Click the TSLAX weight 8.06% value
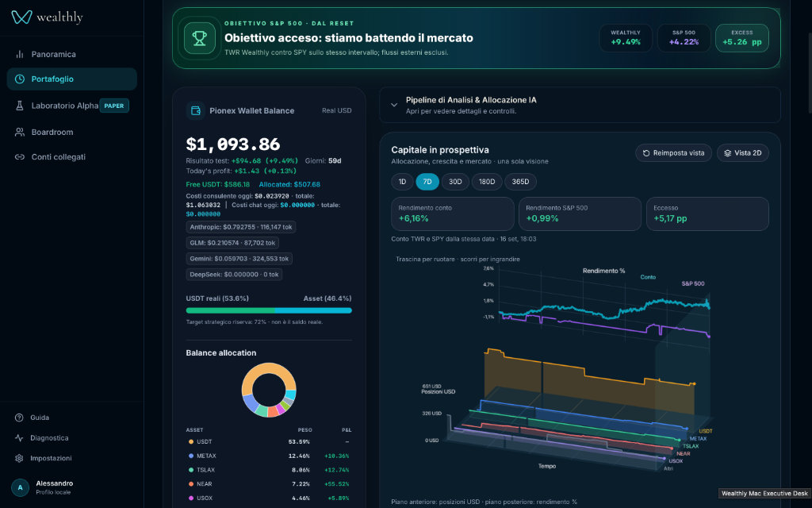The height and width of the screenshot is (508, 812). (299, 470)
